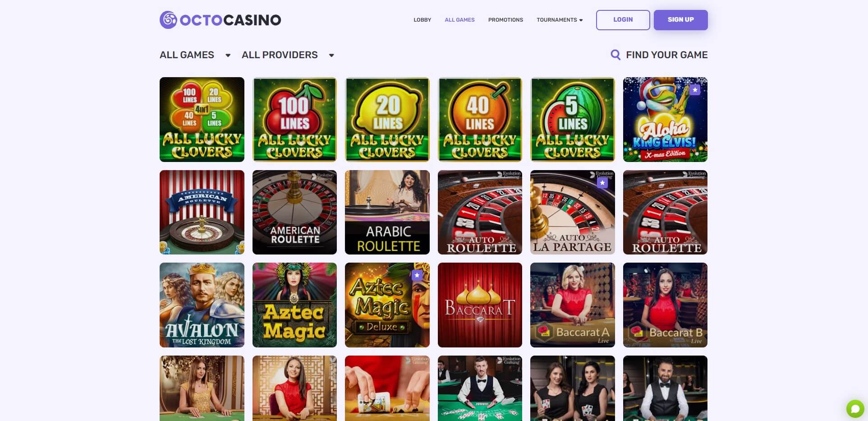Expand the All Games category dropdown

click(x=195, y=55)
